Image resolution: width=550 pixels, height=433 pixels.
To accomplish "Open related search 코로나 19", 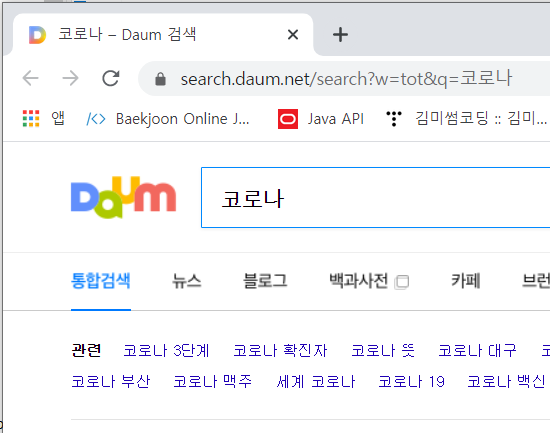I will pos(411,381).
